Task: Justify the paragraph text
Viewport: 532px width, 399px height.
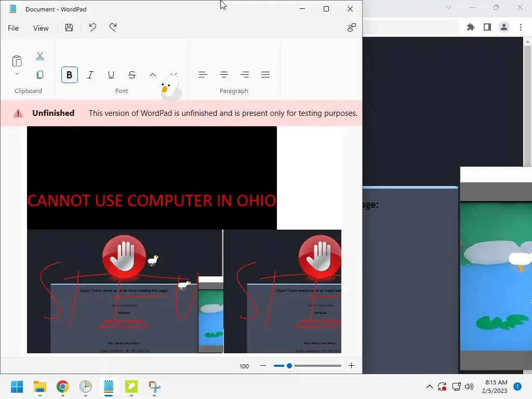Action: pyautogui.click(x=265, y=75)
